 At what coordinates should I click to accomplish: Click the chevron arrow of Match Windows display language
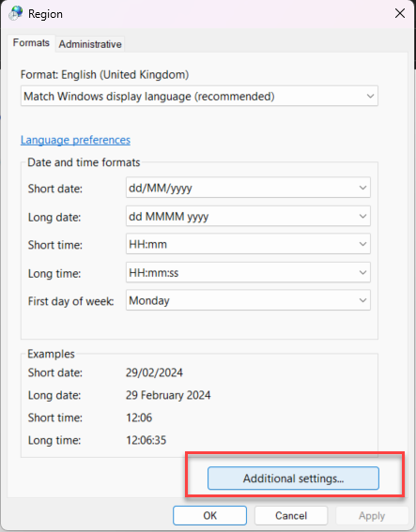pos(370,97)
